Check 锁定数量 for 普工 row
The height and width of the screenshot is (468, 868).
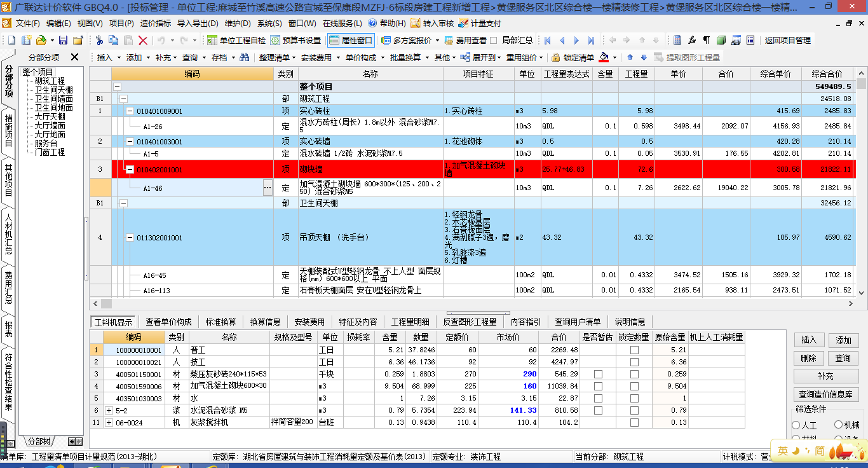634,350
